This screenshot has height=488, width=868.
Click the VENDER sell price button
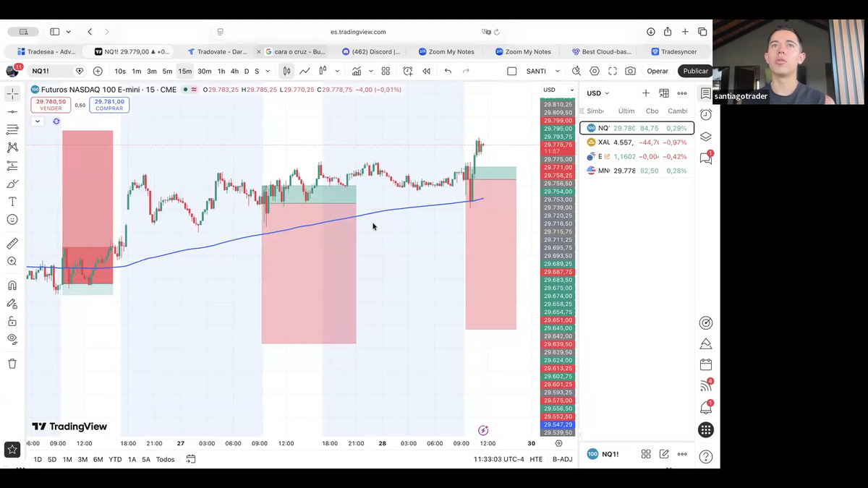coord(51,105)
